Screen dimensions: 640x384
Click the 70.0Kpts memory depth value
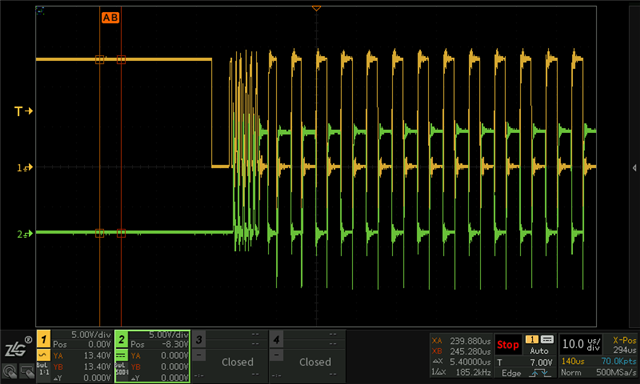coord(618,361)
